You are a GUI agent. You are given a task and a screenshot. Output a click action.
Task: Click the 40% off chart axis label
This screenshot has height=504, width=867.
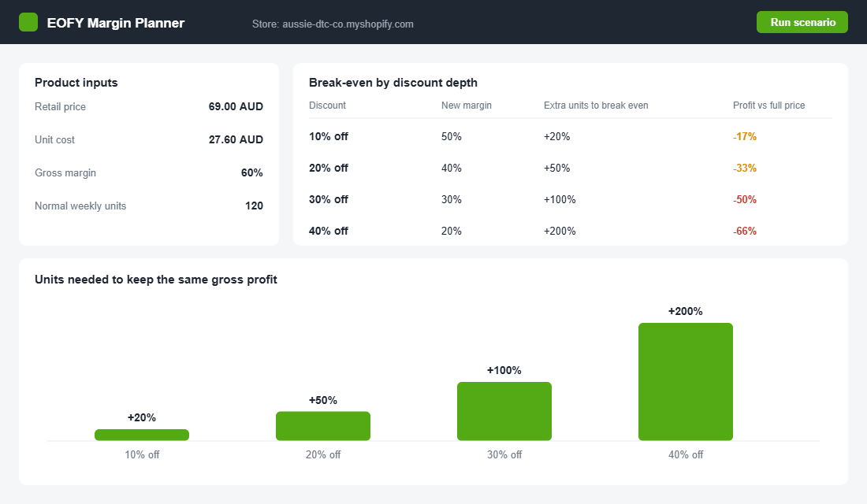tap(686, 455)
